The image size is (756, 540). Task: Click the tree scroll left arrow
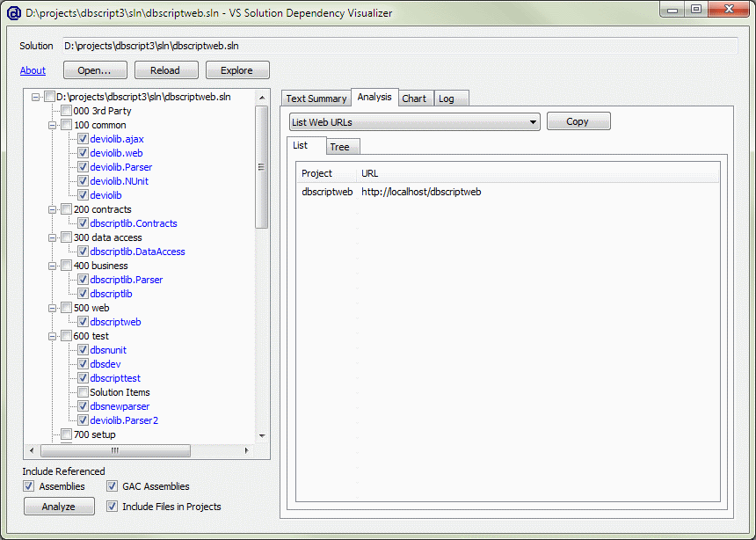[32, 450]
